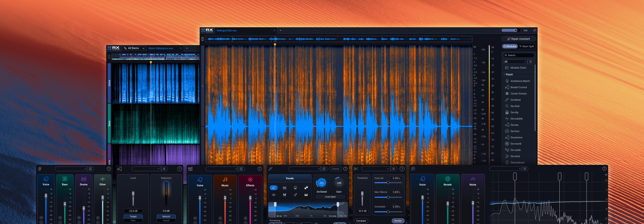Select the guitar source icon in De-bleed
The image size is (644, 224).
click(295, 195)
